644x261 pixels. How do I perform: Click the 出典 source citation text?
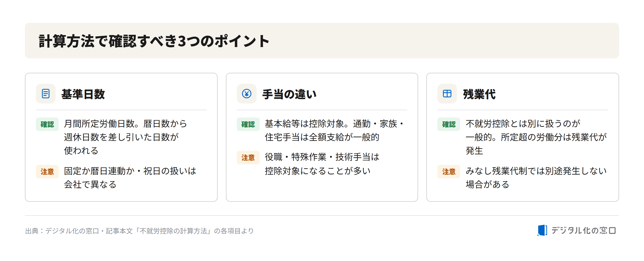139,231
